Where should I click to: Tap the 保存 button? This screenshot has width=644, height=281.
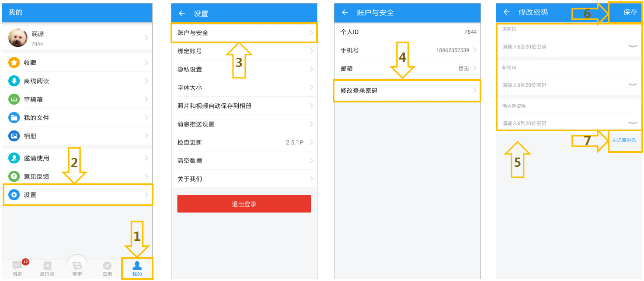coord(630,12)
